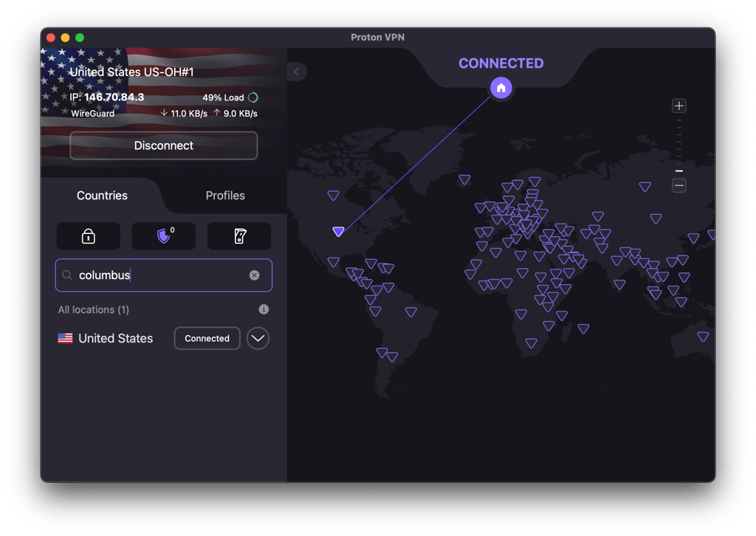
Task: Zoom out the map with minus button
Action: [679, 185]
